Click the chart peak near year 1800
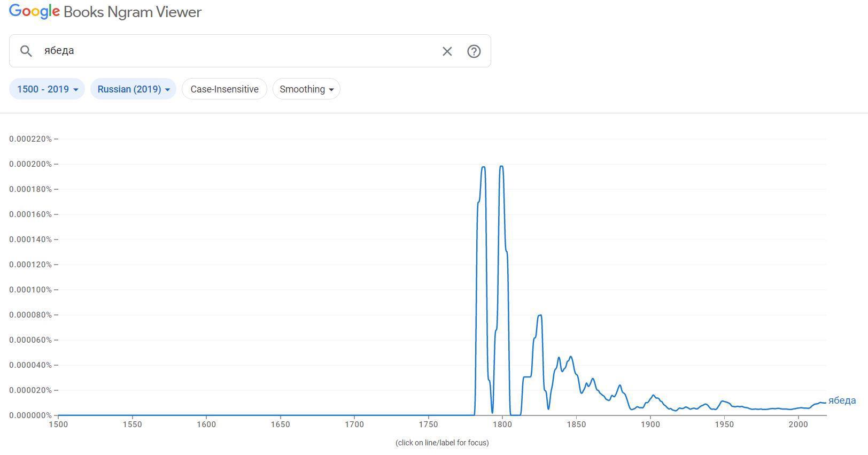 click(x=501, y=167)
